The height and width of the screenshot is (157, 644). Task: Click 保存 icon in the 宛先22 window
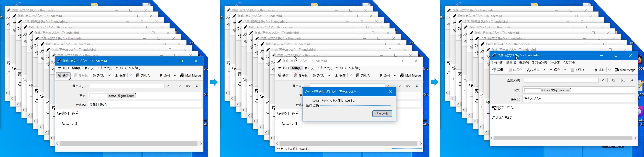(x=554, y=70)
